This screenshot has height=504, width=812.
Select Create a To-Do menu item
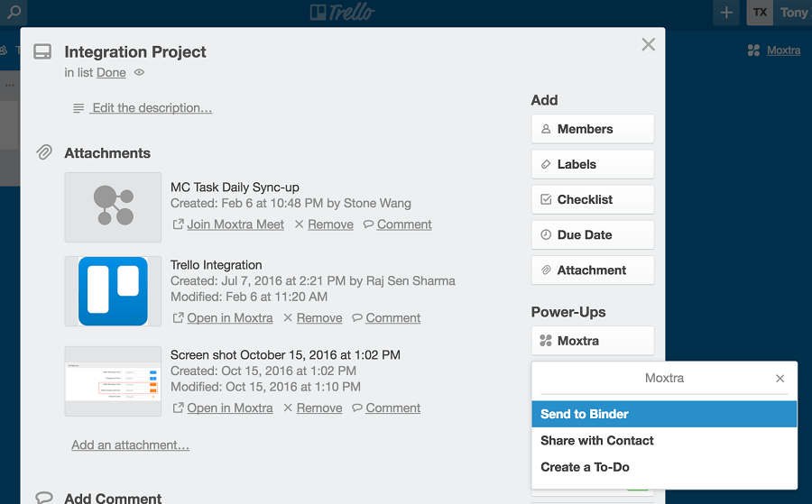point(664,467)
